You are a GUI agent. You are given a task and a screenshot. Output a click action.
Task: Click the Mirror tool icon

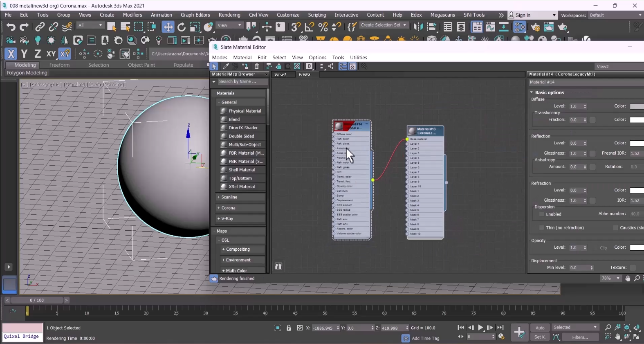418,27
